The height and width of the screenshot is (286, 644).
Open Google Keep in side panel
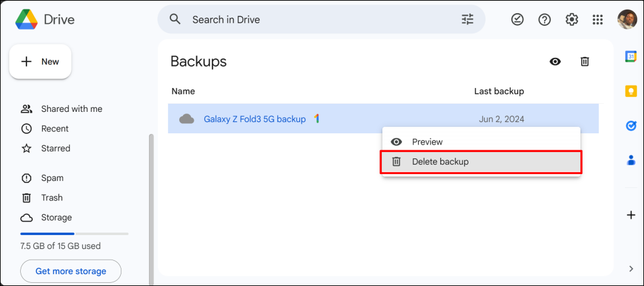[x=631, y=91]
